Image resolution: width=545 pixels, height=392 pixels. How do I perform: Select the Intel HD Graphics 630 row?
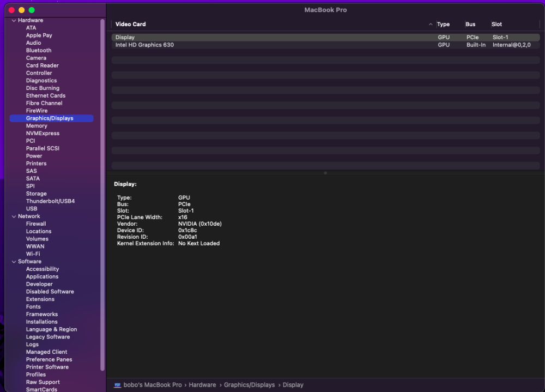click(326, 45)
